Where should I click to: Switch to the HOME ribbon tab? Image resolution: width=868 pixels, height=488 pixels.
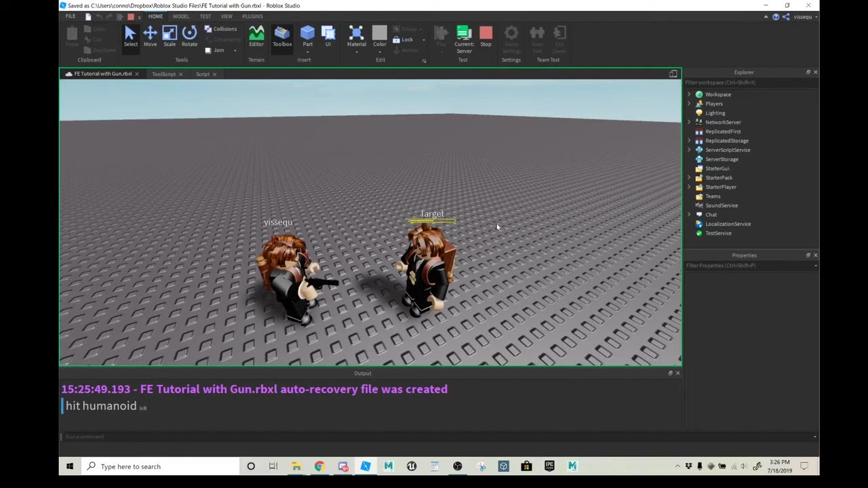point(155,16)
